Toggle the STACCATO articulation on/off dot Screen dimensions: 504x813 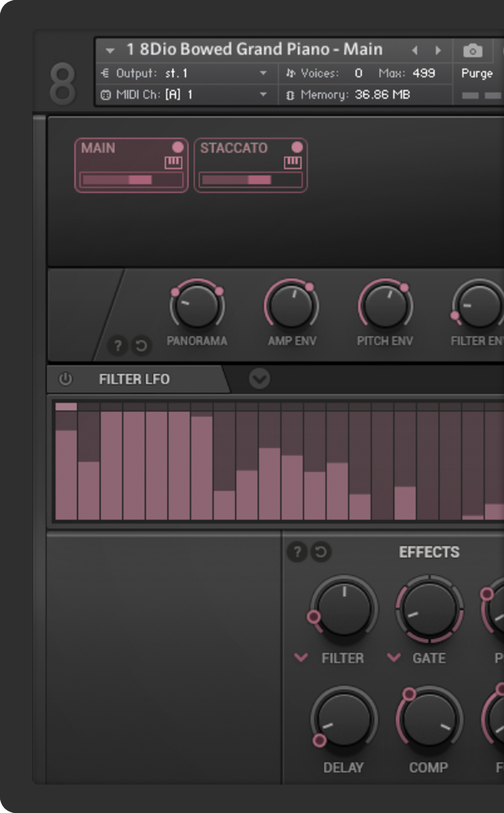297,147
